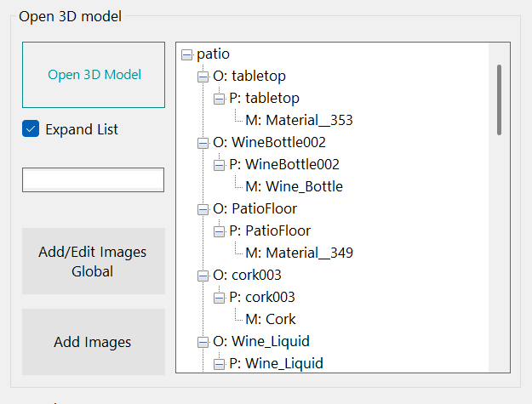The height and width of the screenshot is (404, 532).
Task: Collapse the P: WineBottle002 node
Action: 219,165
